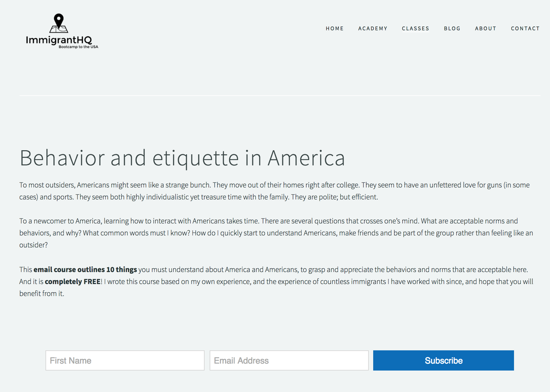Click the 'Bootcamp to the USA' tagline
The width and height of the screenshot is (550, 392).
[78, 47]
